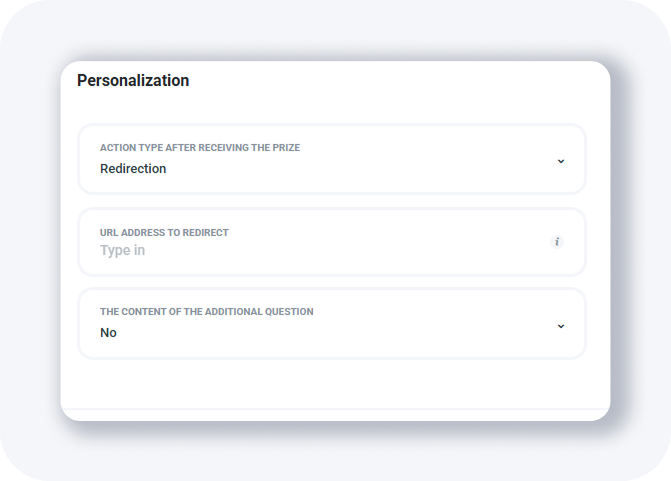Click the URL Address to Redirect label
The image size is (671, 481).
coord(164,233)
